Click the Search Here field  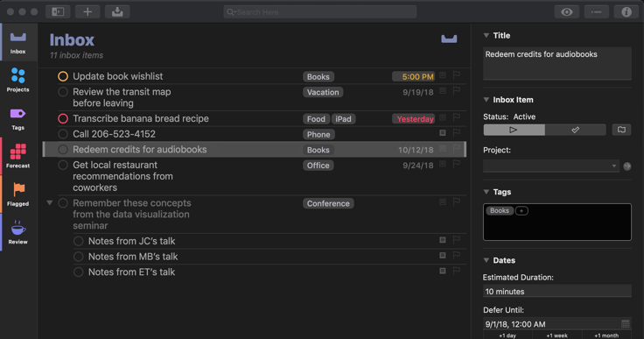[x=320, y=12]
